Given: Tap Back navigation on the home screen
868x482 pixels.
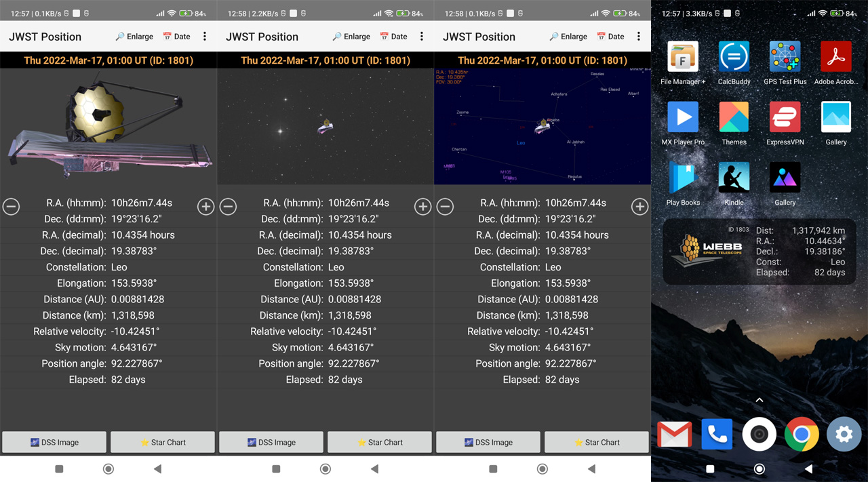Looking at the screenshot, I should point(808,468).
